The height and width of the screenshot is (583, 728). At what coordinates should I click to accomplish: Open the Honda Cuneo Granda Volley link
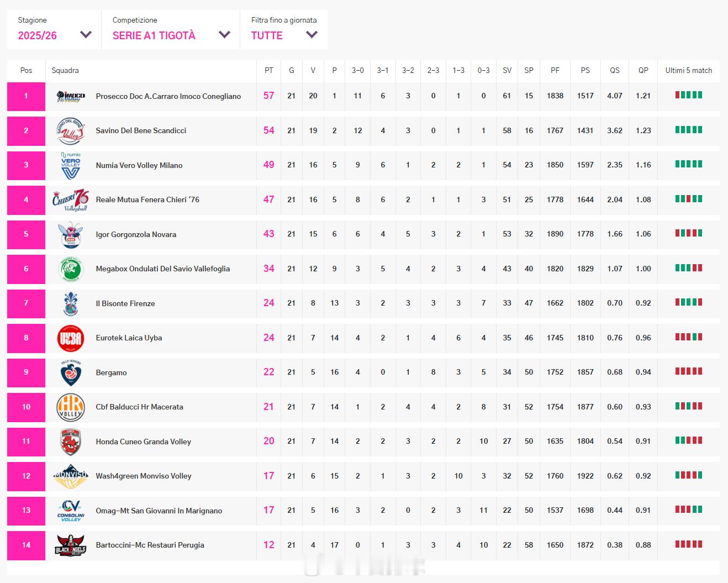click(x=143, y=442)
